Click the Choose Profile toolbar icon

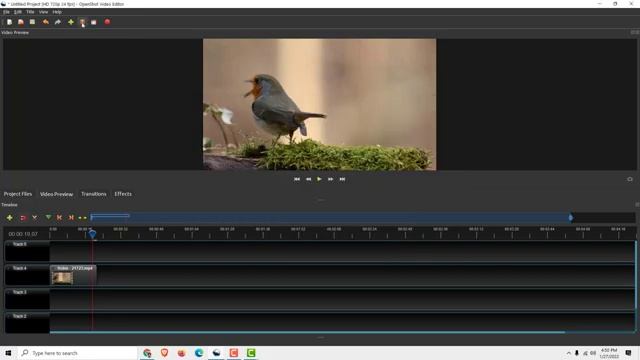tap(82, 22)
